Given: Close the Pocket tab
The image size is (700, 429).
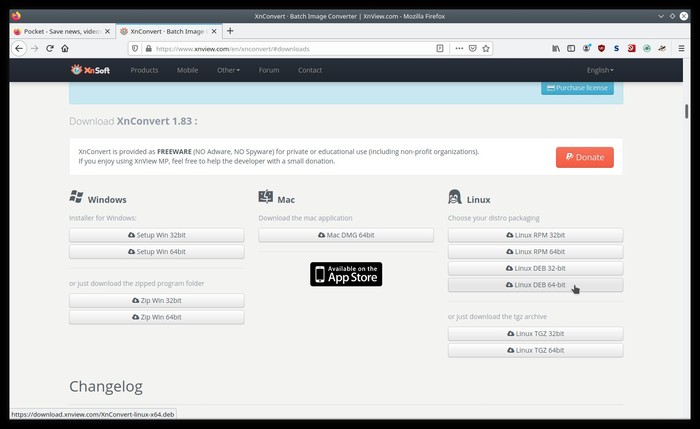Looking at the screenshot, I should click(107, 31).
